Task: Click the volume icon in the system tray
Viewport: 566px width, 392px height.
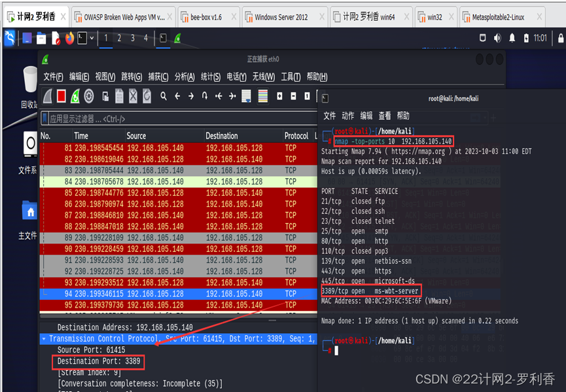Action: [x=496, y=37]
